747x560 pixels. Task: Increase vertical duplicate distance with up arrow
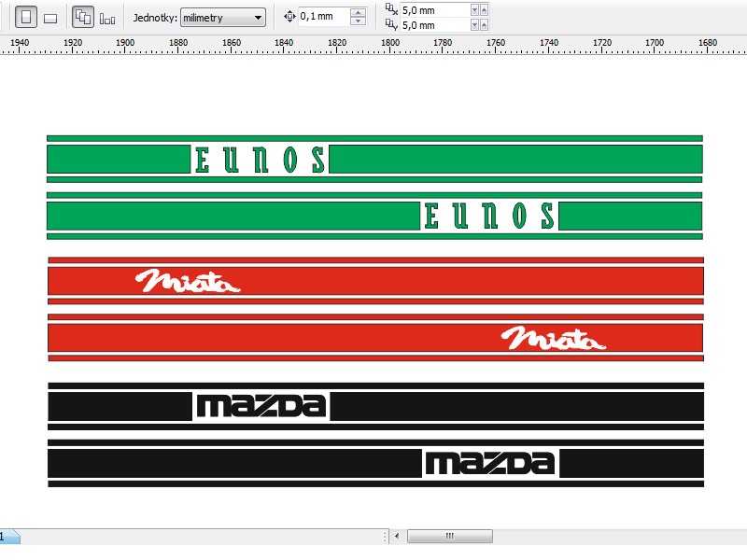484,25
